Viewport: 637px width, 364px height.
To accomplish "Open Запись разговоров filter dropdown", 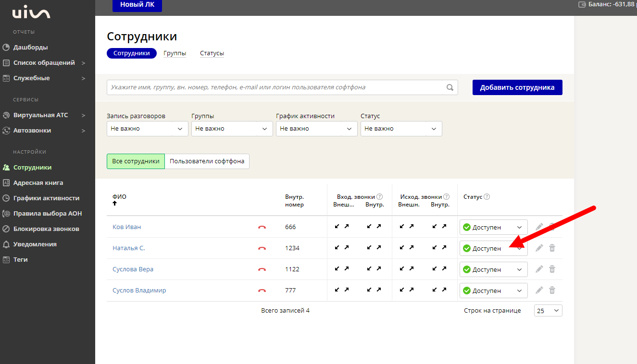I will click(148, 129).
